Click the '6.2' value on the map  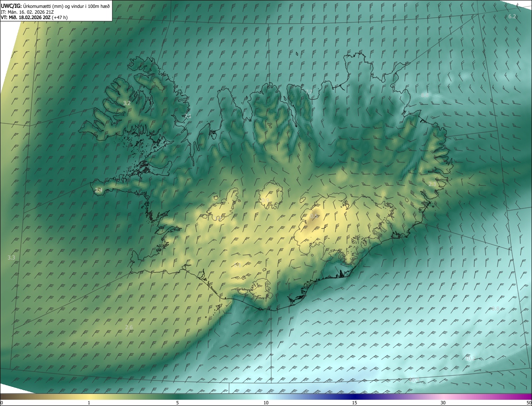point(512,16)
